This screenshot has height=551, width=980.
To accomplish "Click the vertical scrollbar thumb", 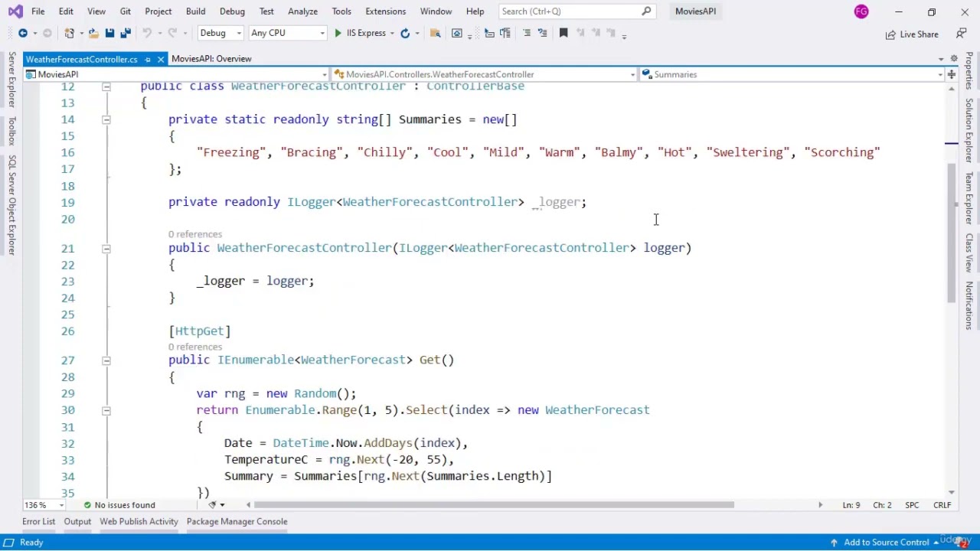I will point(952,233).
